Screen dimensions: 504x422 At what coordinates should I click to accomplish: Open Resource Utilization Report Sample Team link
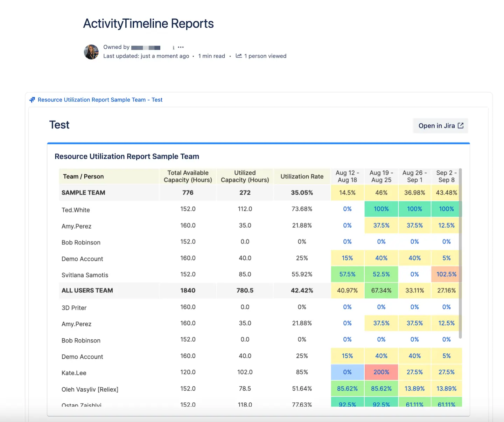pyautogui.click(x=100, y=100)
